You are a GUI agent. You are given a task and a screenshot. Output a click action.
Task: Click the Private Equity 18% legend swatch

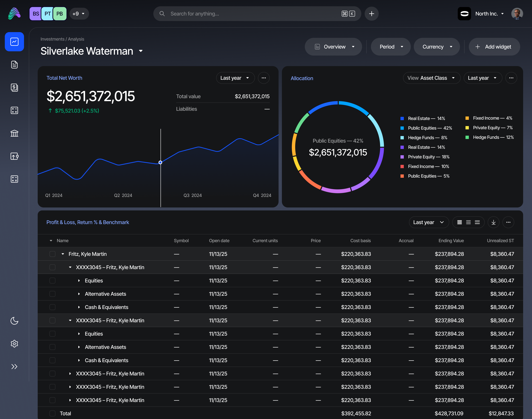(402, 157)
